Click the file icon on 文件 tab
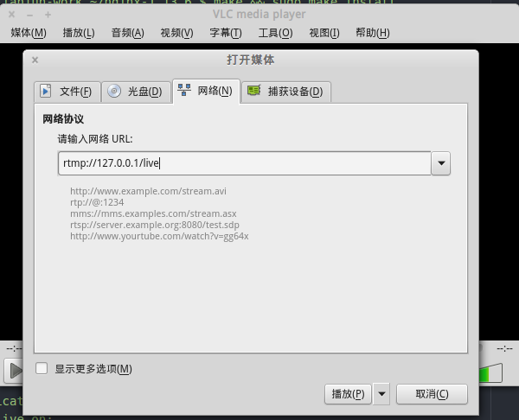Viewport: 519px width, 420px height. coord(46,91)
